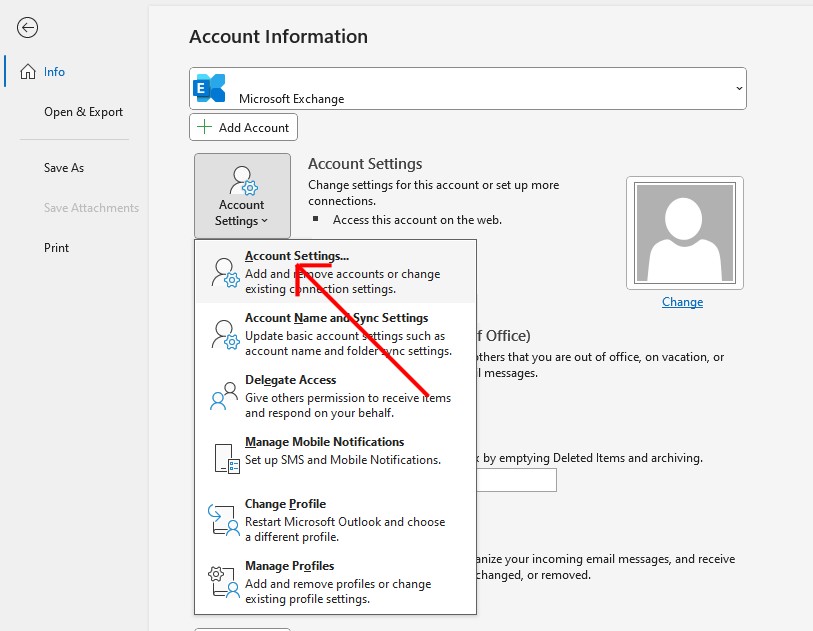Image resolution: width=813 pixels, height=631 pixels.
Task: Click the Change Profile swap icon
Action: point(223,520)
